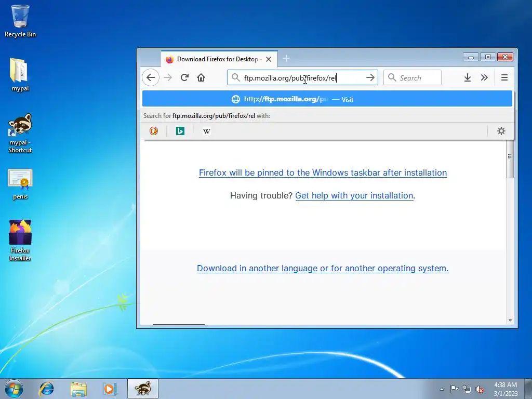Open the browser home page
The width and height of the screenshot is (532, 399).
[x=201, y=78]
